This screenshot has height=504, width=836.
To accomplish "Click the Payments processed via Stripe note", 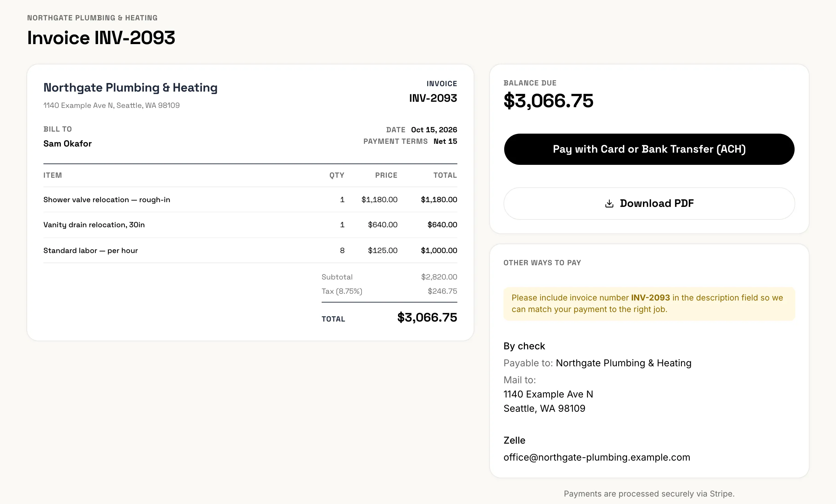I will 649,493.
